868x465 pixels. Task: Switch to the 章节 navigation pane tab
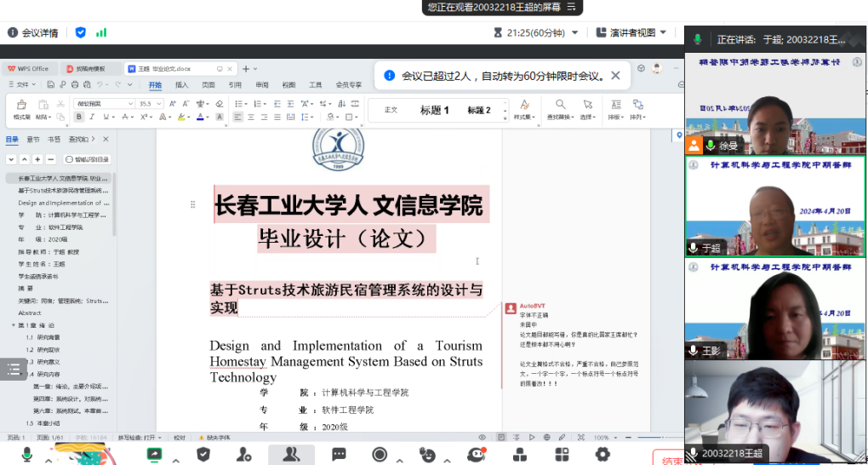33,139
